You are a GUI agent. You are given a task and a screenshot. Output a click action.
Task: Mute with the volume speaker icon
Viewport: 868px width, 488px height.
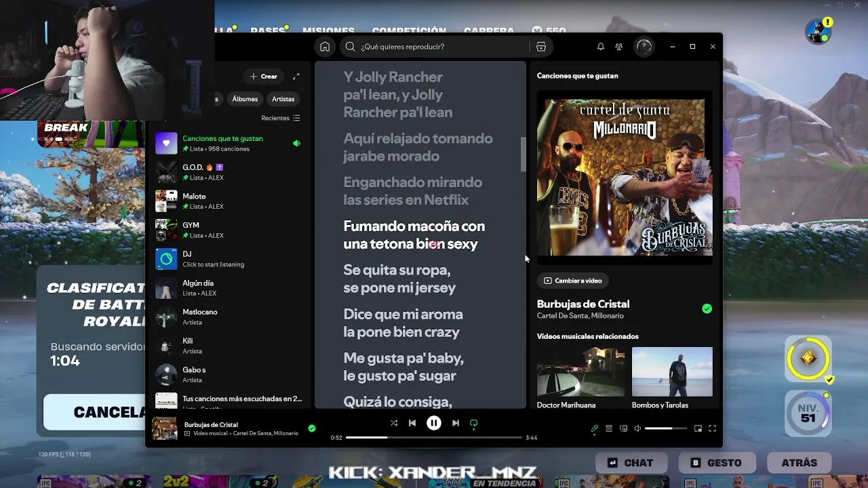[x=637, y=428]
